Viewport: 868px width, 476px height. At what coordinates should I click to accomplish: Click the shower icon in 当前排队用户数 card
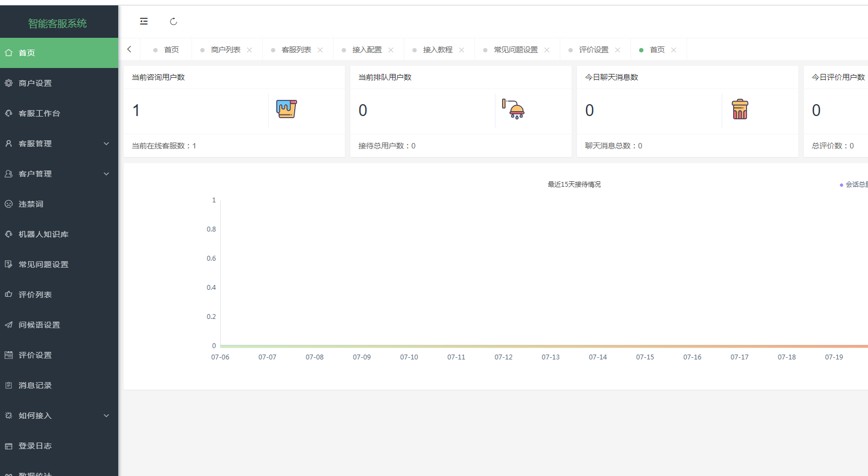click(x=513, y=109)
